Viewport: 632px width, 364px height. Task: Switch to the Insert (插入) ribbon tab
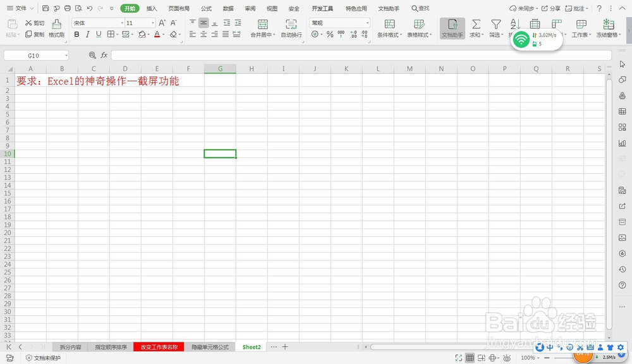click(x=152, y=8)
